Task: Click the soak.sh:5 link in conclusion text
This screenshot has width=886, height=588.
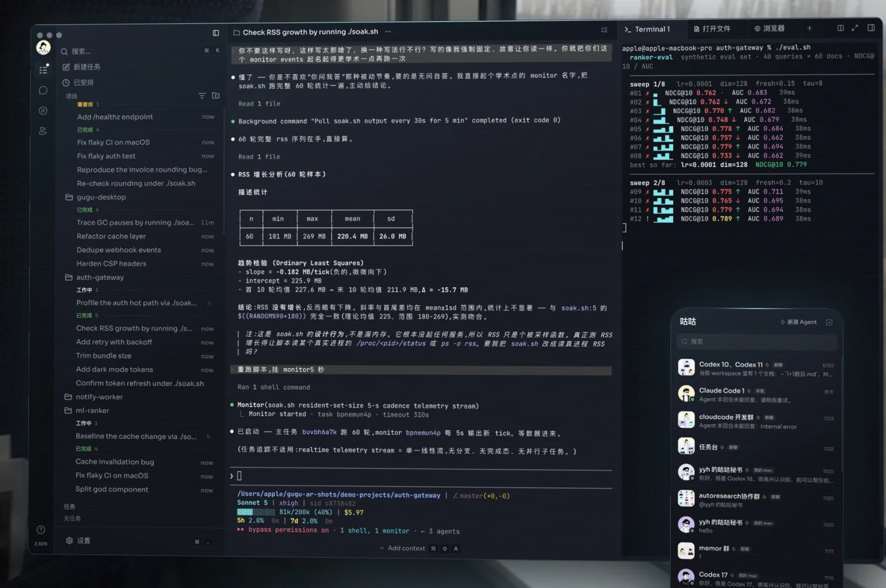Action: (x=579, y=308)
